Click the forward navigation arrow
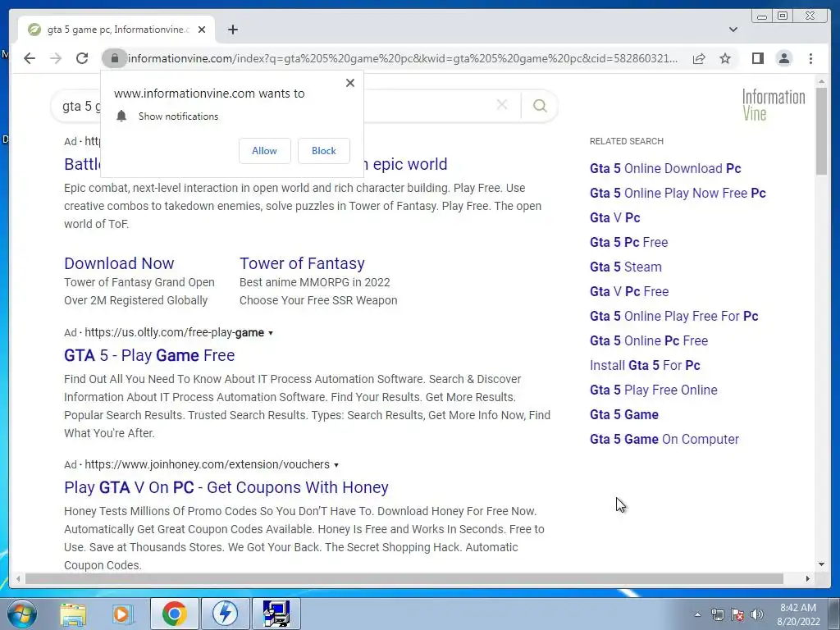840x630 pixels. coord(56,58)
